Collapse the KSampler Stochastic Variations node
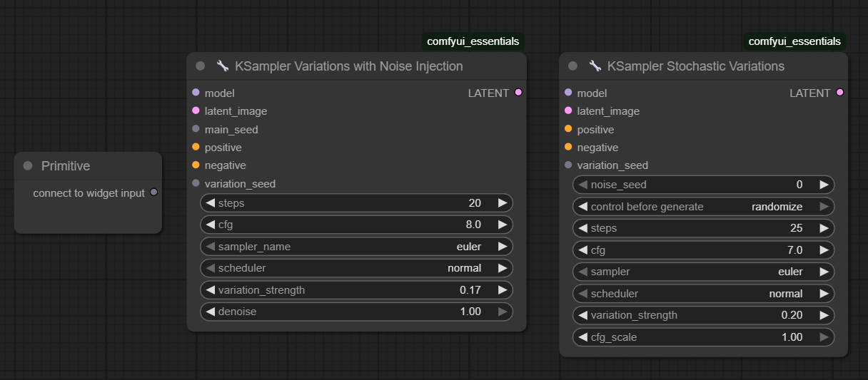The width and height of the screenshot is (868, 380). (x=572, y=66)
